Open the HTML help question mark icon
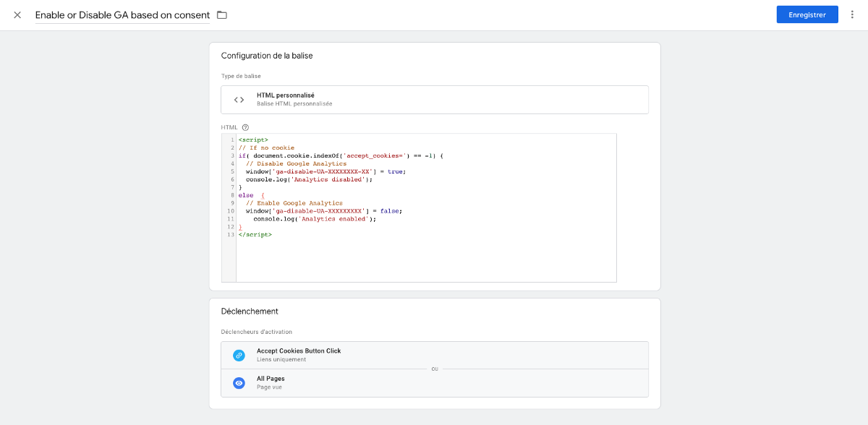 pos(245,127)
